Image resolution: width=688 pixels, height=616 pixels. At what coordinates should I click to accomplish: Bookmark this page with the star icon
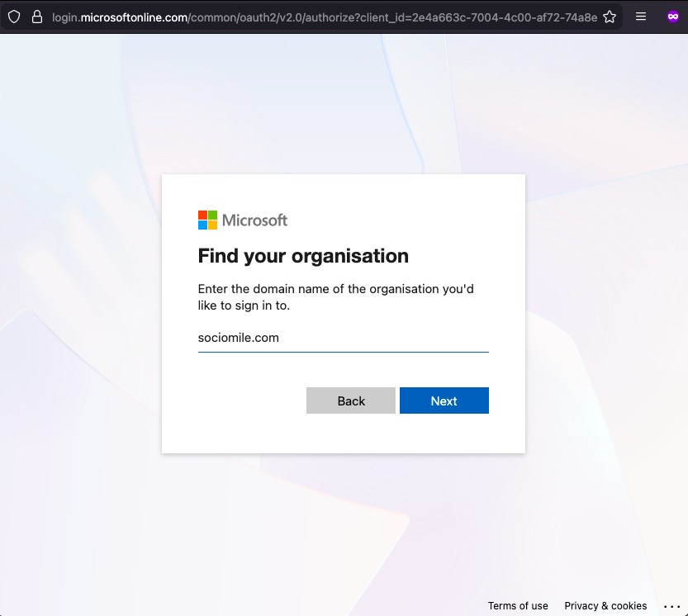(x=610, y=17)
